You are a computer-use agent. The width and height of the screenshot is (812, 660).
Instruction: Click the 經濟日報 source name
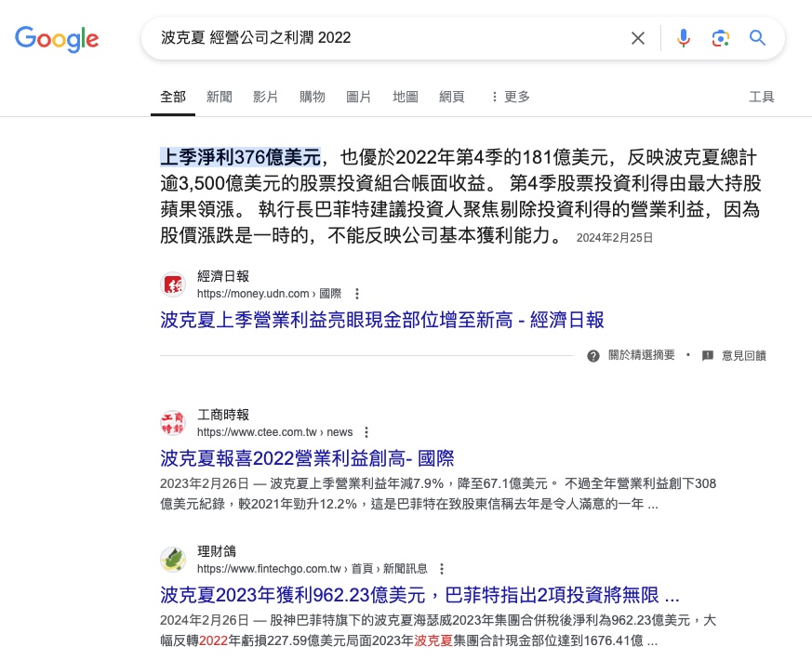point(223,276)
